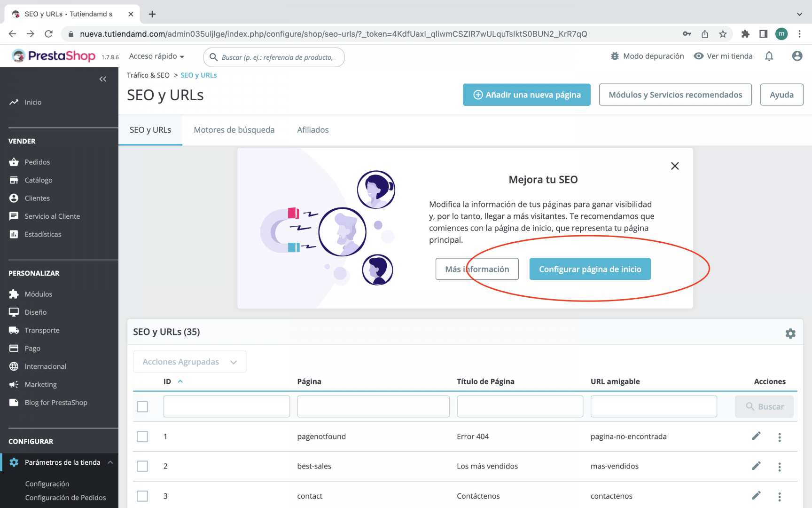Open Clientes from the sidebar
This screenshot has height=508, width=812.
pyautogui.click(x=37, y=198)
